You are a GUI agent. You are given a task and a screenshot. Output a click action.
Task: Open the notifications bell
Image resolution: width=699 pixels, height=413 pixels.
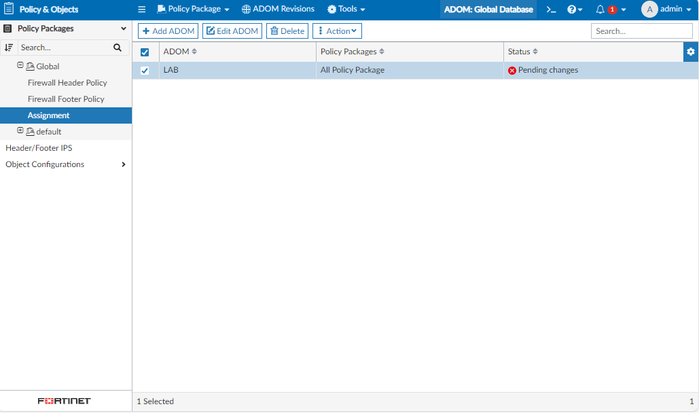pos(600,9)
